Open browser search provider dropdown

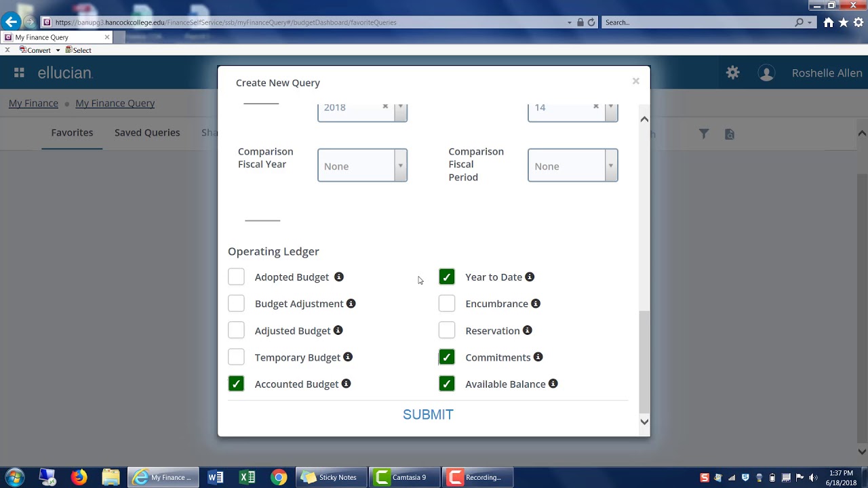(x=810, y=22)
